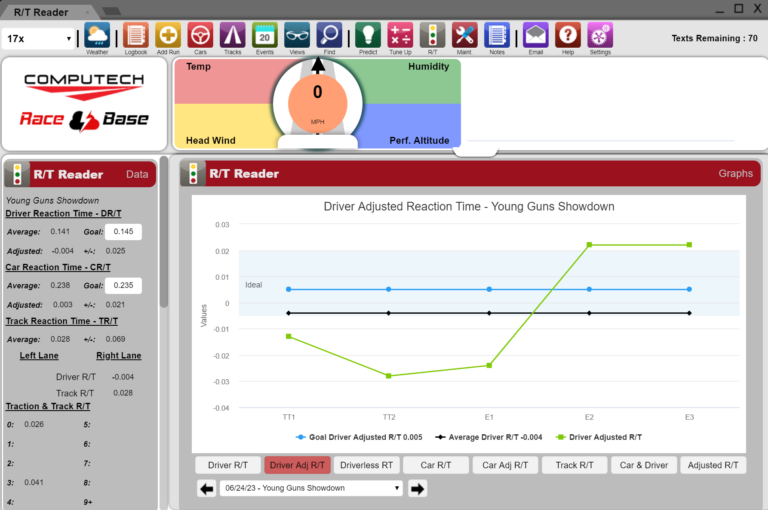
Task: Go to previous event with left arrow
Action: tap(207, 488)
